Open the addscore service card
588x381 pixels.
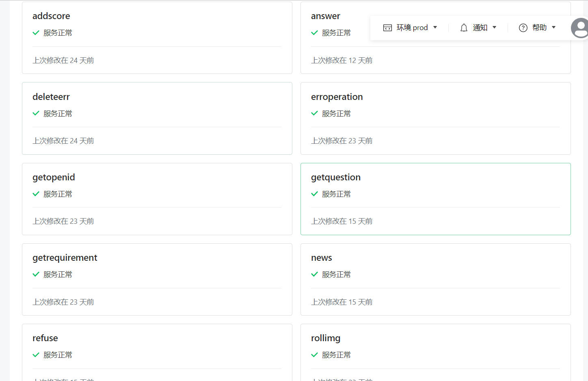click(157, 38)
